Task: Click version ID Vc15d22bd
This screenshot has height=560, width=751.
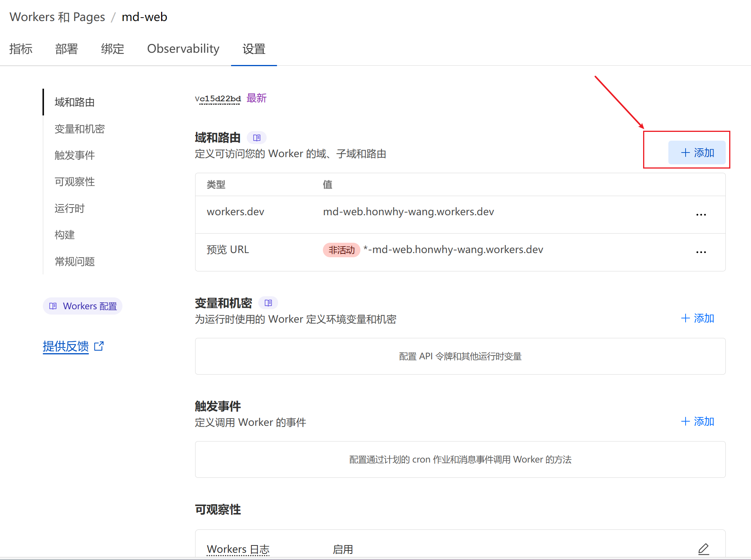Action: pos(218,99)
